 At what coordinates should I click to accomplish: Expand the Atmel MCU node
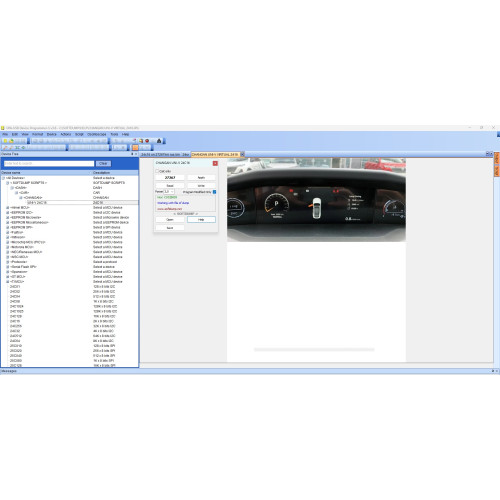click(x=7, y=207)
